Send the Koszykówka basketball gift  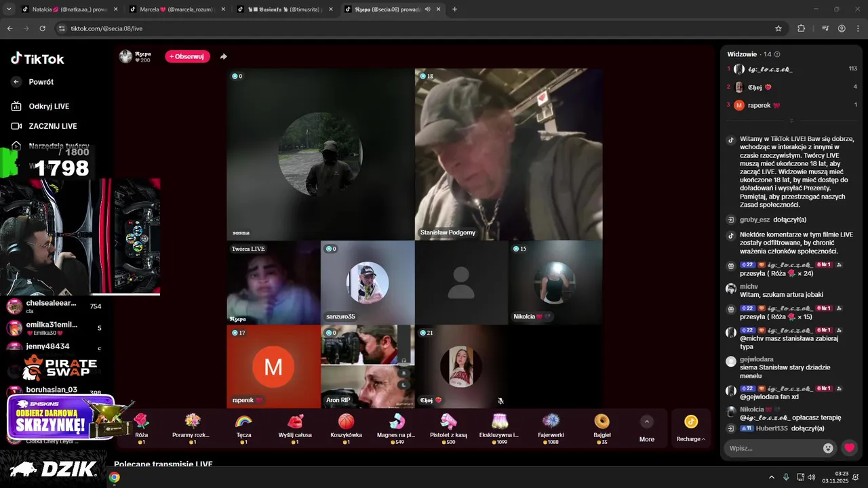pos(347,428)
